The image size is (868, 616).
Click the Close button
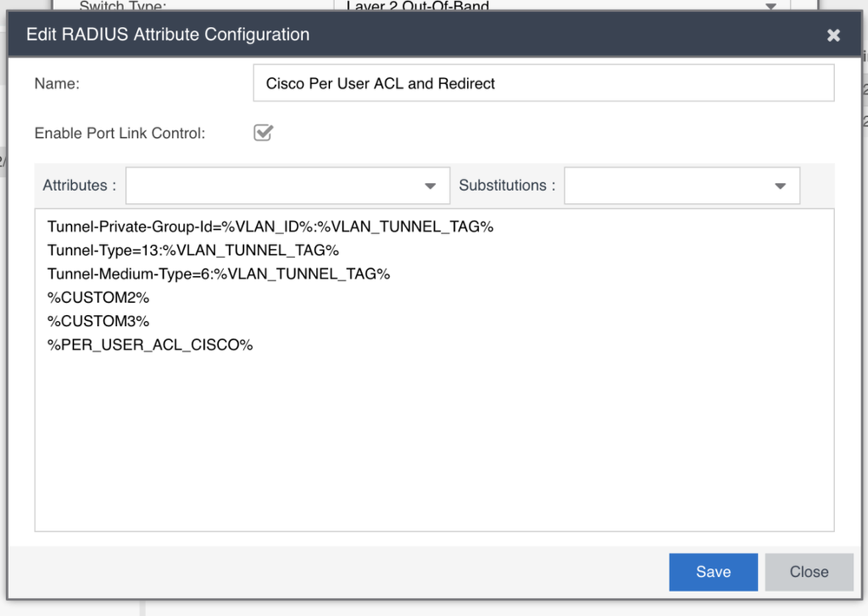click(809, 572)
